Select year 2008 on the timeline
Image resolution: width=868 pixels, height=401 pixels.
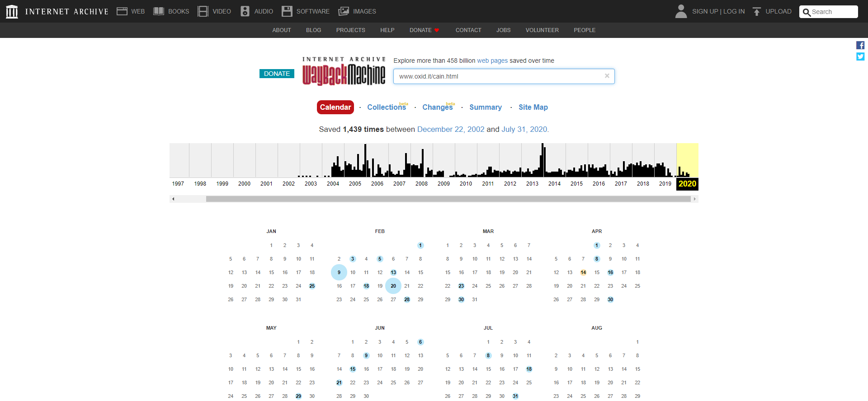(421, 184)
